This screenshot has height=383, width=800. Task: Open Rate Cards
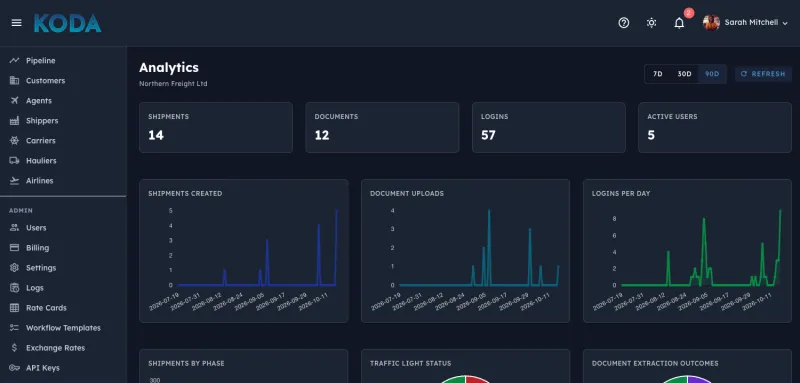(x=46, y=308)
